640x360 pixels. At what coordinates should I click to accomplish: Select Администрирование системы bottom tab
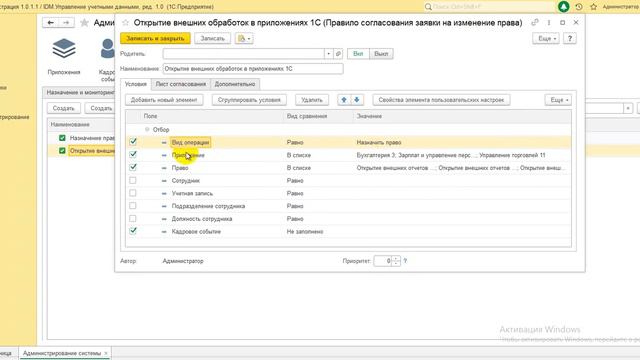point(62,353)
